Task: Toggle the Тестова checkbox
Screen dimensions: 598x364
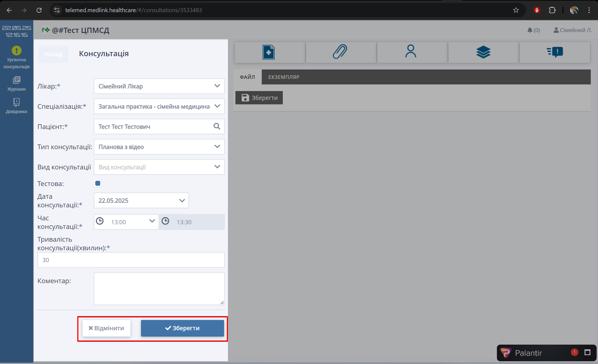Action: (98, 183)
